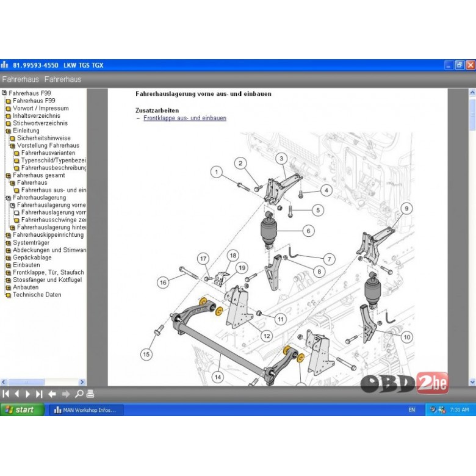This screenshot has width=476, height=476.
Task: Click the tree pane horizontal scroll thumb
Action: pos(26,382)
